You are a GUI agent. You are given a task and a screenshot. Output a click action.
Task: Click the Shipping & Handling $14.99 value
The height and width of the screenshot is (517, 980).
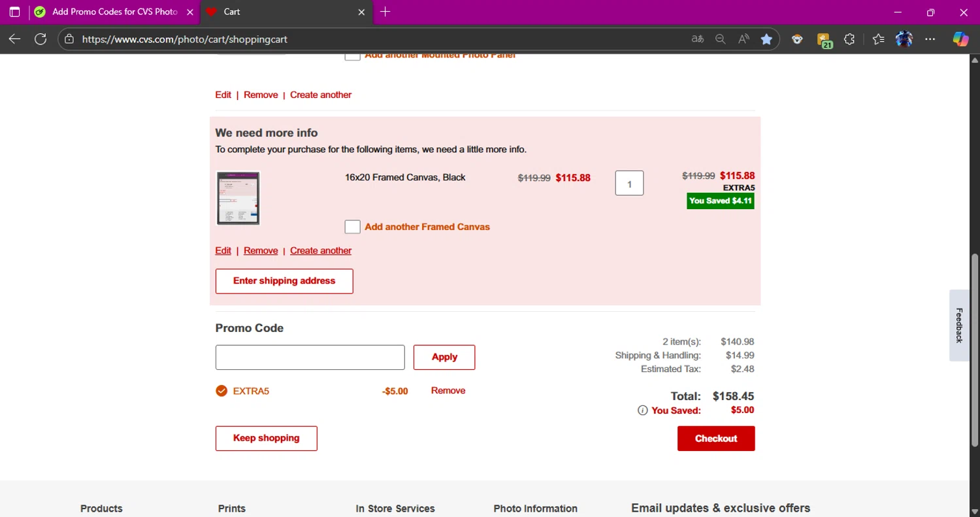(740, 356)
